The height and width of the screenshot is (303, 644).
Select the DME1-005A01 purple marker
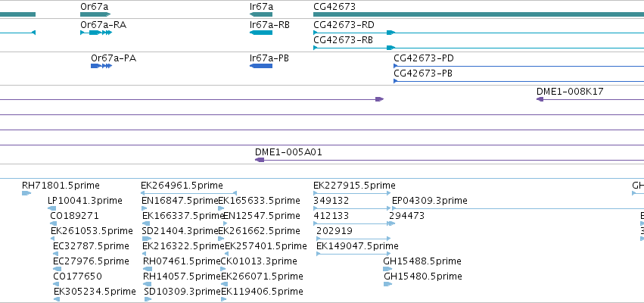tap(260, 160)
